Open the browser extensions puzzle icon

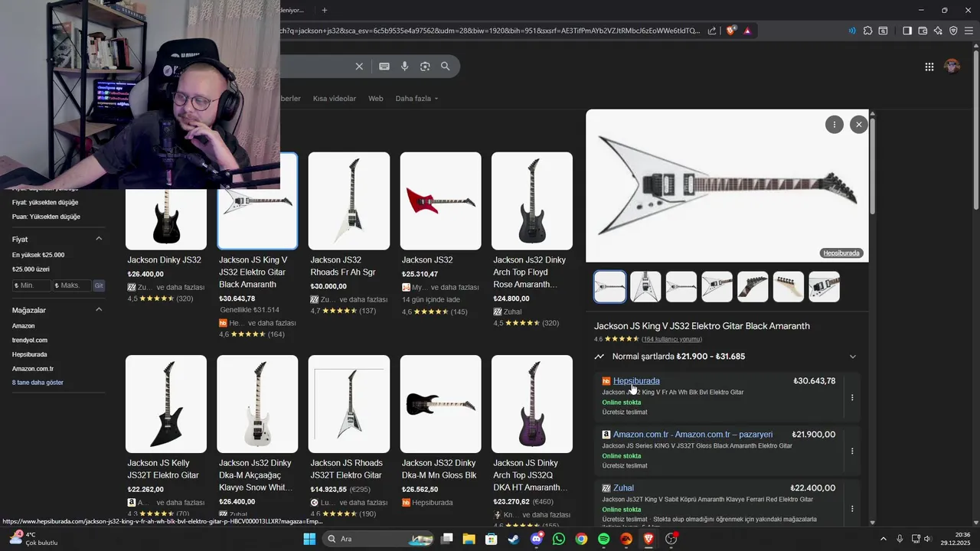point(867,31)
